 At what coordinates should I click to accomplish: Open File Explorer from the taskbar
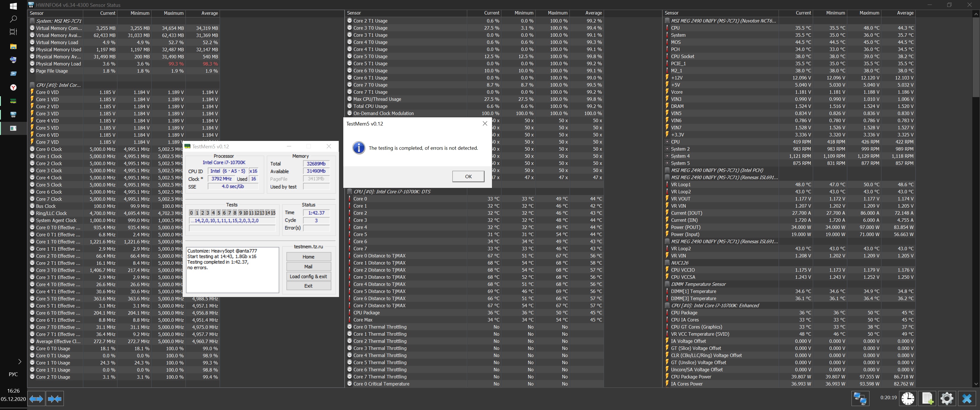(13, 46)
